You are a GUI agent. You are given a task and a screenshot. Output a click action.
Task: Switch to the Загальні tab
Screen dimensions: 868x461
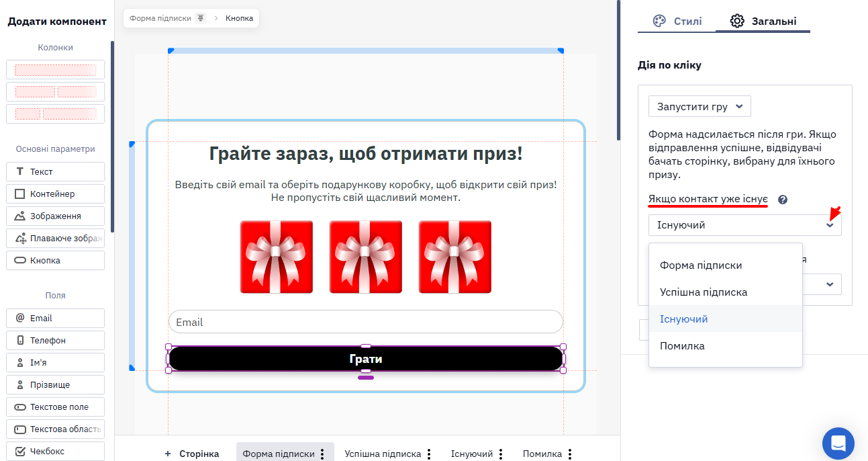pyautogui.click(x=763, y=21)
